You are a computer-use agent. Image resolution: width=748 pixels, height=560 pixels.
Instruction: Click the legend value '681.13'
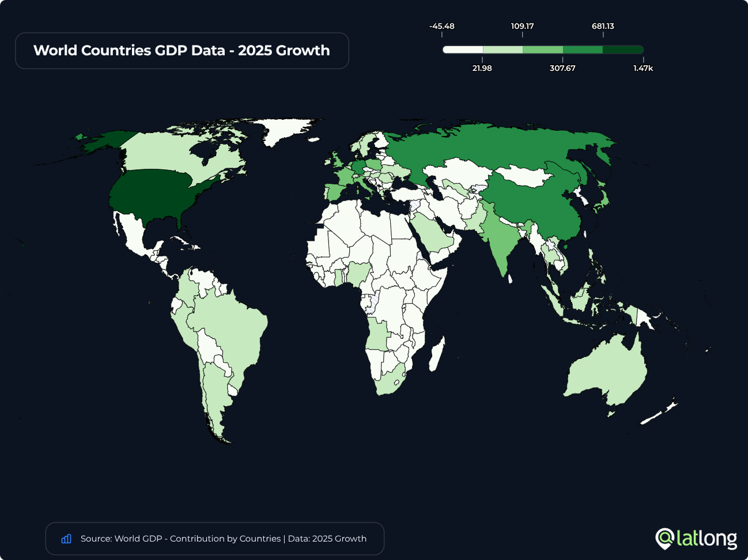(x=603, y=26)
